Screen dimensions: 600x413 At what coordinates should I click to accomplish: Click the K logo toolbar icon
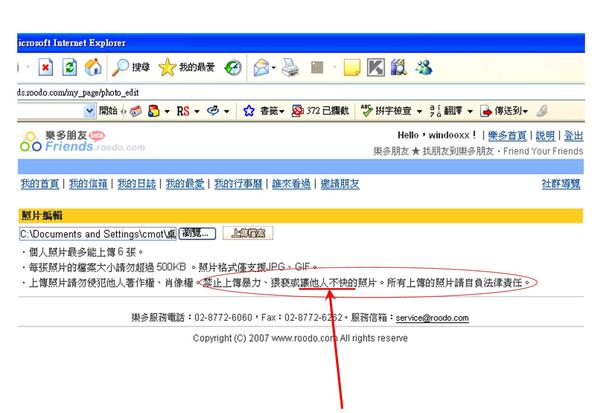coord(375,67)
